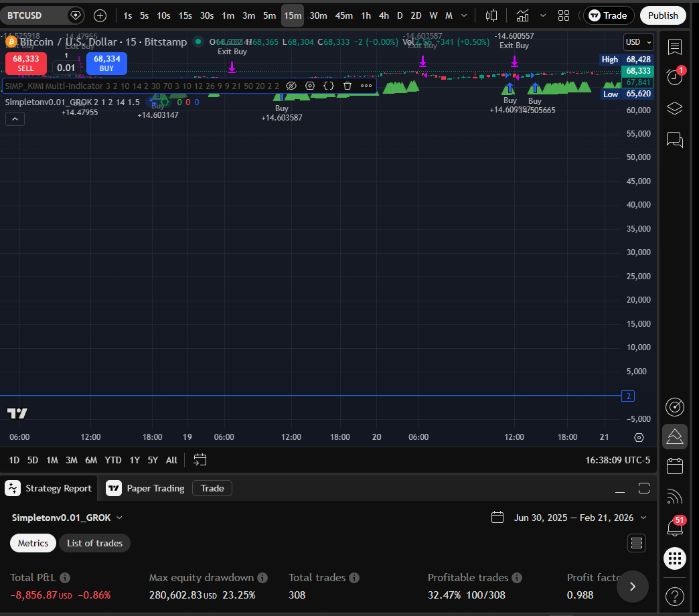The height and width of the screenshot is (616, 699).
Task: Click the Publish button
Action: point(663,15)
